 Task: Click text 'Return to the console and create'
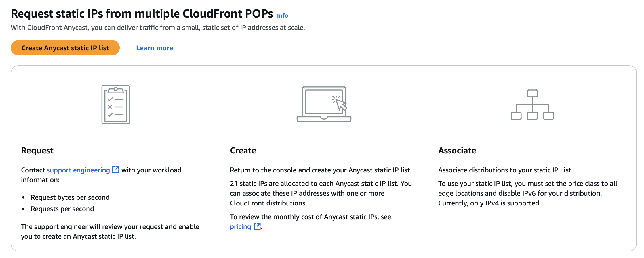point(321,170)
